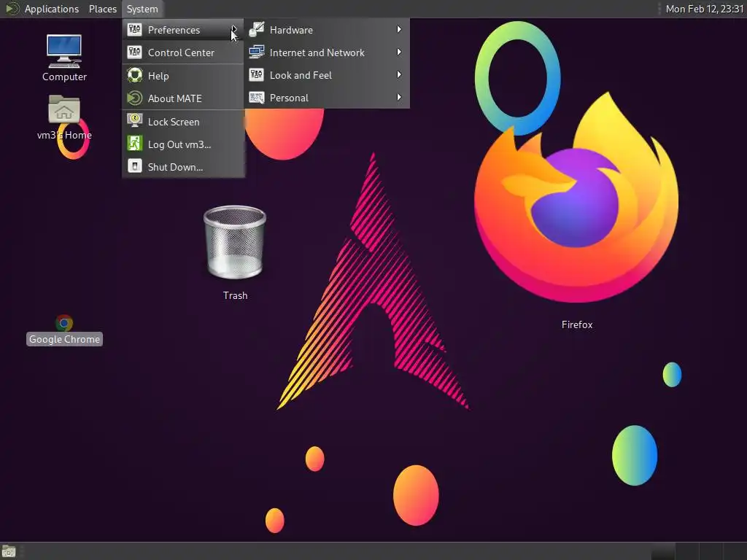Click the Lock Screen icon

[134, 120]
